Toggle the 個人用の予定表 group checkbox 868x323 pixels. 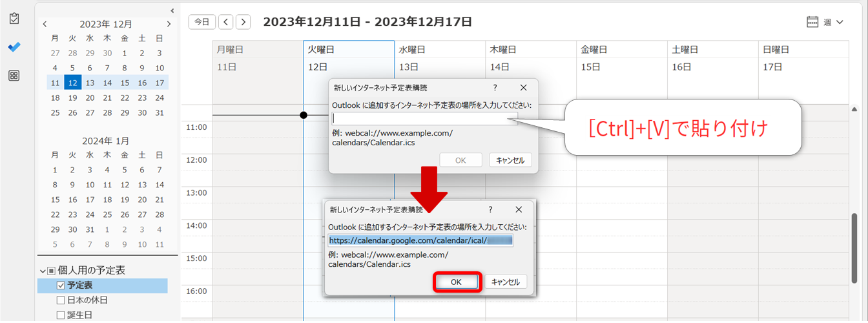point(51,271)
